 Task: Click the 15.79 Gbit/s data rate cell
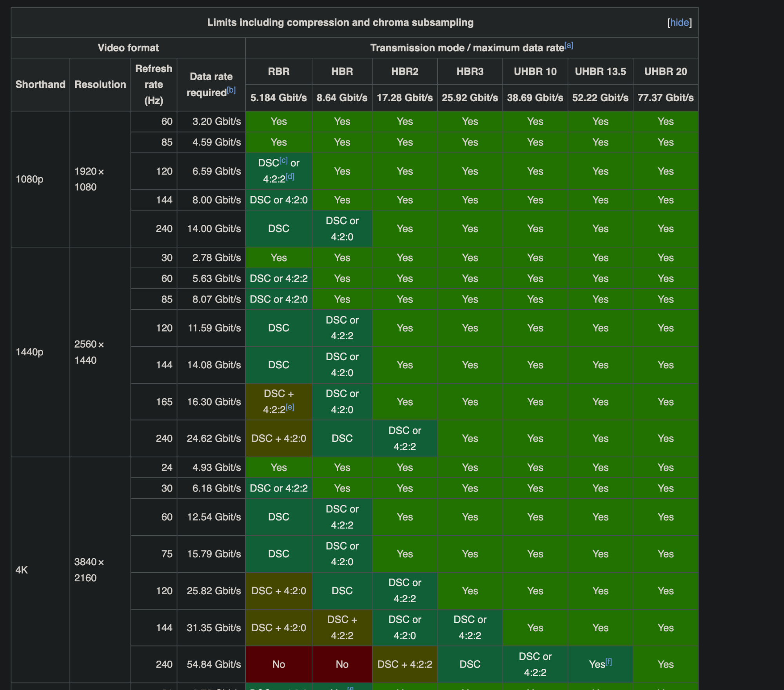click(211, 554)
